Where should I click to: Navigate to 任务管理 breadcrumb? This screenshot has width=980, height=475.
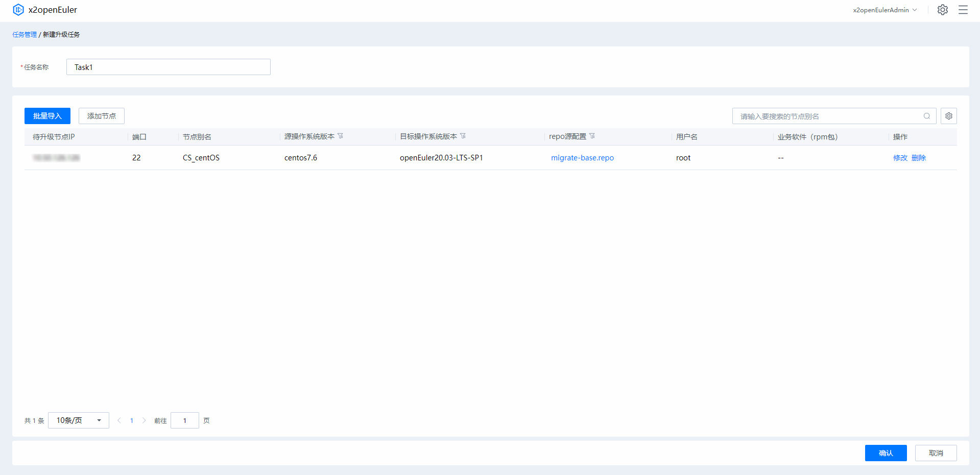pyautogui.click(x=25, y=35)
